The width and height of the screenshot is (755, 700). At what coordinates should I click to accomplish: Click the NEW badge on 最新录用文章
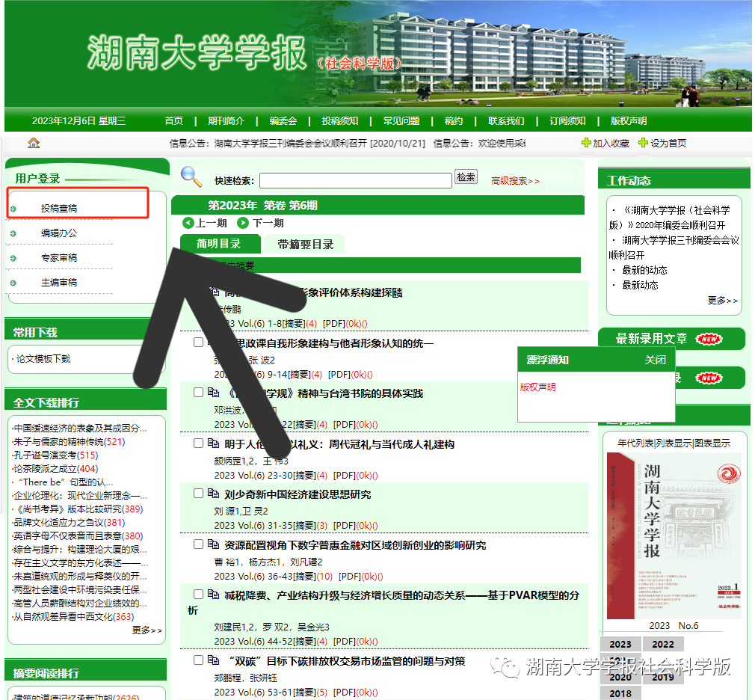709,340
